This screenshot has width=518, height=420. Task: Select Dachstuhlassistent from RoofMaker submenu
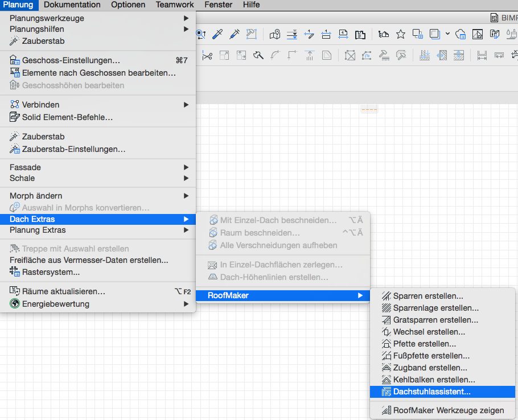click(x=431, y=392)
